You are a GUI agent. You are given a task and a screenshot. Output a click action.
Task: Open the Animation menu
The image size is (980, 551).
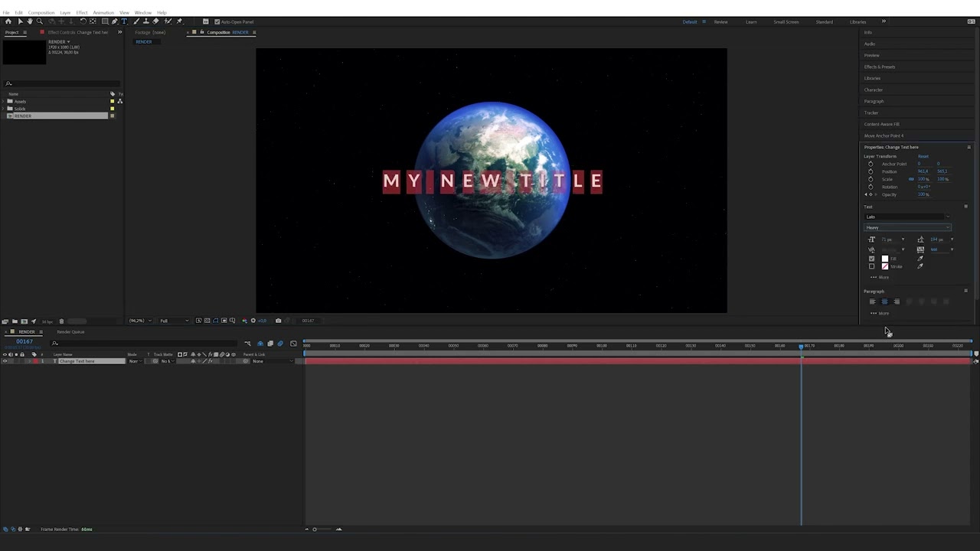(x=103, y=13)
